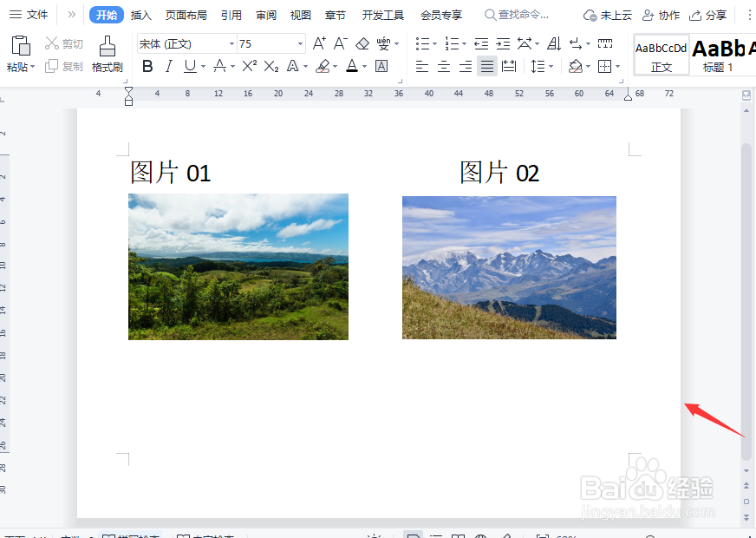Click the Show paragraph marks icon
This screenshot has height=538, width=756.
(575, 44)
